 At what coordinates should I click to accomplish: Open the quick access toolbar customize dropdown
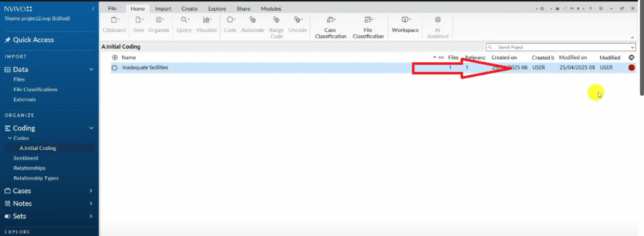click(x=579, y=9)
